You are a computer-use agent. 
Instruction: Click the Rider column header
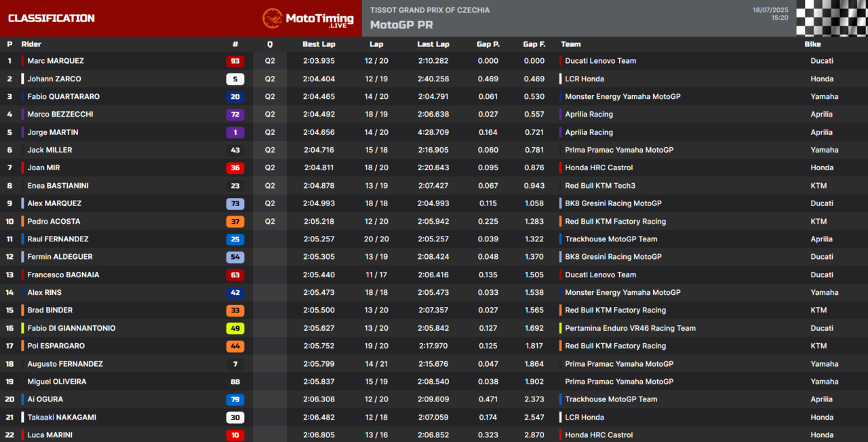[31, 44]
